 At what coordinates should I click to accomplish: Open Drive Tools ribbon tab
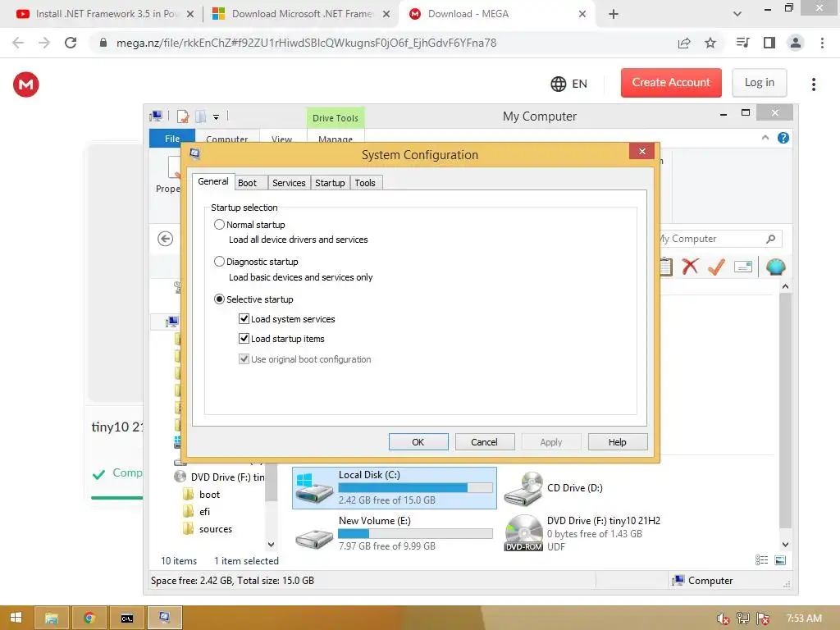click(x=336, y=118)
